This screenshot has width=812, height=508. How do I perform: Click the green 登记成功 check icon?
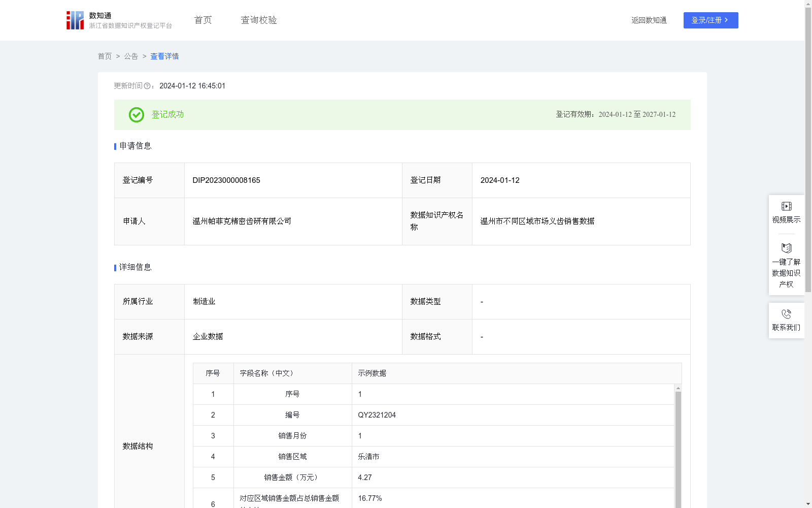pos(136,115)
